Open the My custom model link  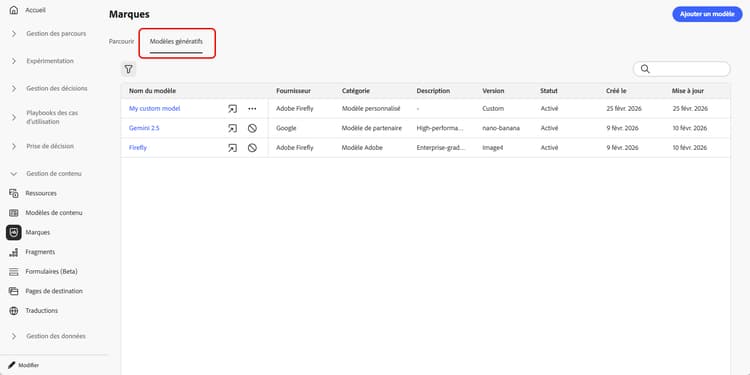pyautogui.click(x=154, y=109)
